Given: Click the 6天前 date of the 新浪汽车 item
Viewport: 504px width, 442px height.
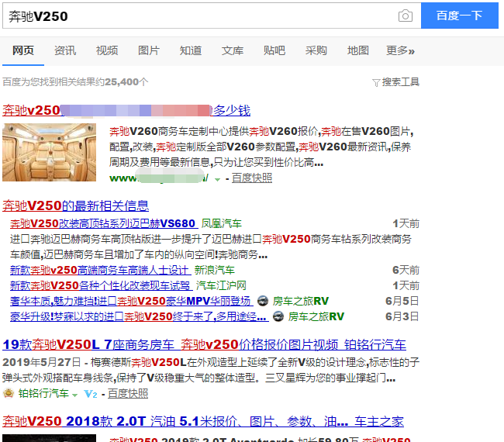Looking at the screenshot, I should pos(406,270).
